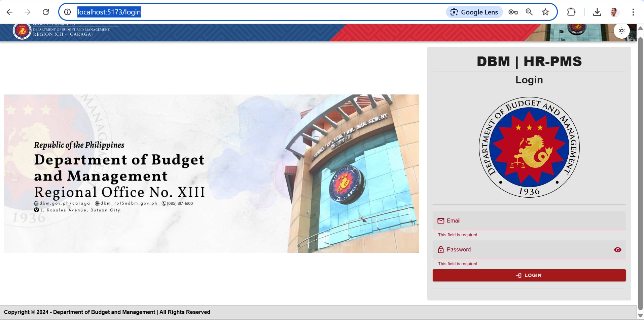Open Chrome three-dot menu
The image size is (644, 320).
(633, 12)
